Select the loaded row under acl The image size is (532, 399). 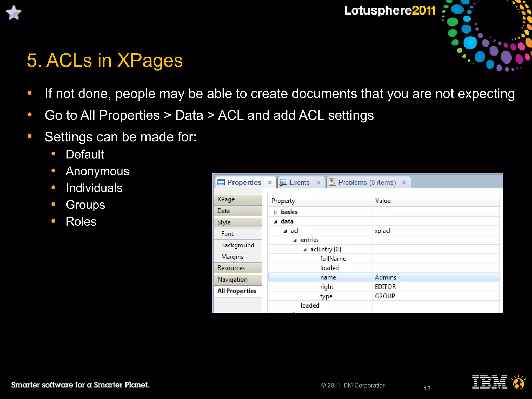point(384,305)
